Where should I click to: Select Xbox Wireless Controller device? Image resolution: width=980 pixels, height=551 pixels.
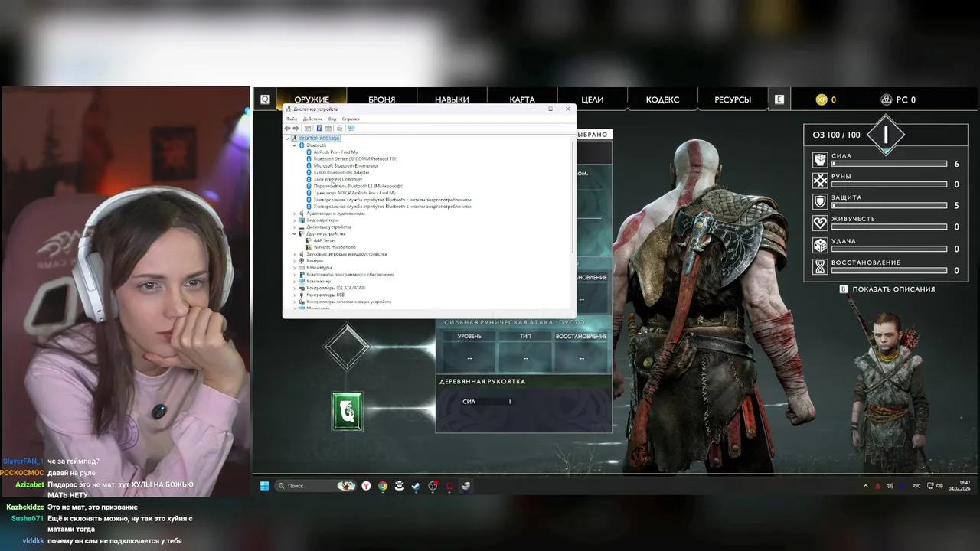338,180
